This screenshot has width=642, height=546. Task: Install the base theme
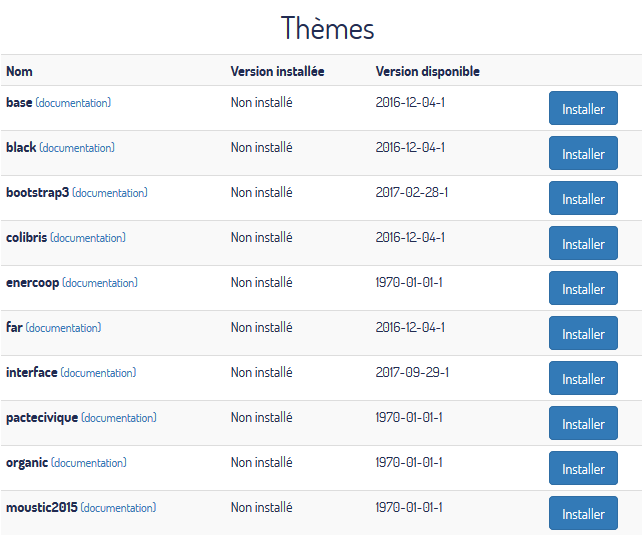click(583, 108)
